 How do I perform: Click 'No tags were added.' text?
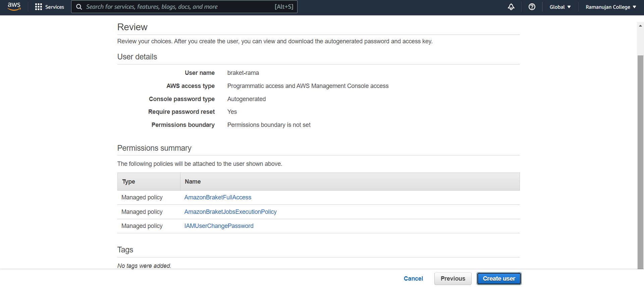[x=144, y=266]
